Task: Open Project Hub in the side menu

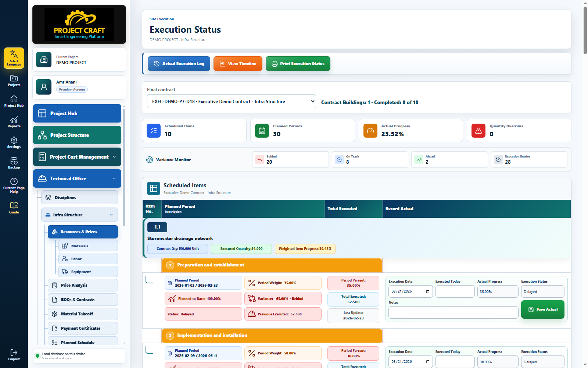Action: click(77, 113)
